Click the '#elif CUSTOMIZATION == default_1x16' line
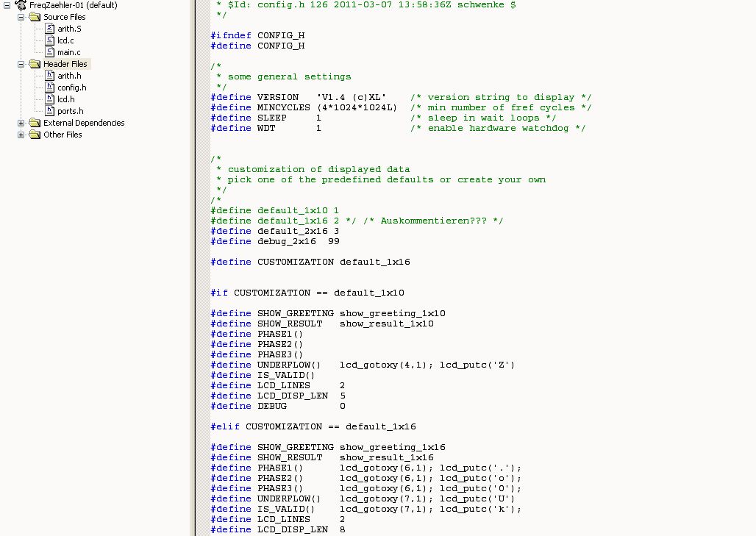The image size is (756, 536). [313, 426]
